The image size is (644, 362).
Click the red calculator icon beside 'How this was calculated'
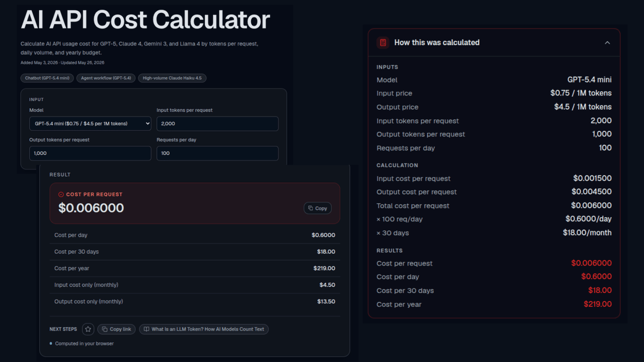[383, 42]
